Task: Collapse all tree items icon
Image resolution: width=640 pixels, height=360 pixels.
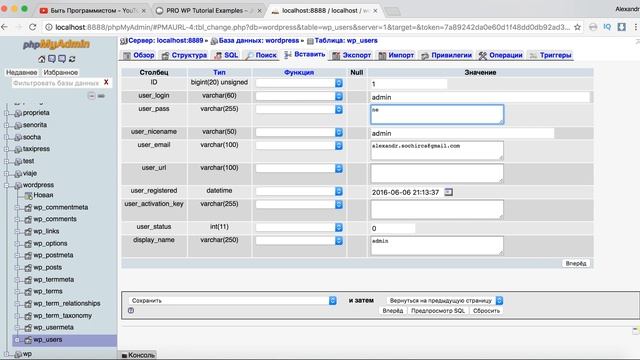Action: pos(91,96)
